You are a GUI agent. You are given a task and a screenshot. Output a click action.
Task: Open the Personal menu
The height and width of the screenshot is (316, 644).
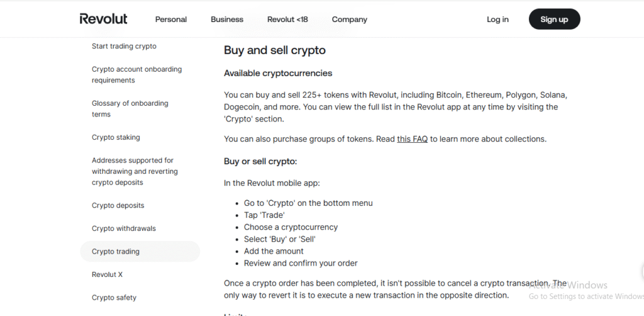click(x=171, y=20)
